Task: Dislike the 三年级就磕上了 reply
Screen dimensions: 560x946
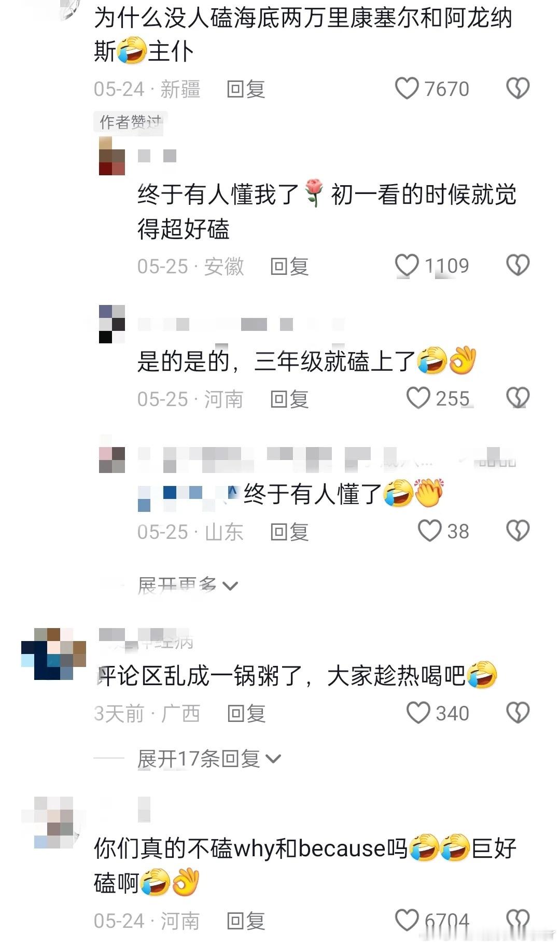Action: (x=517, y=398)
